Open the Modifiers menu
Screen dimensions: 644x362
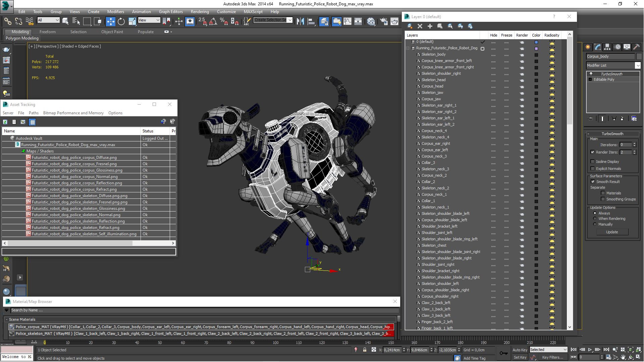115,12
